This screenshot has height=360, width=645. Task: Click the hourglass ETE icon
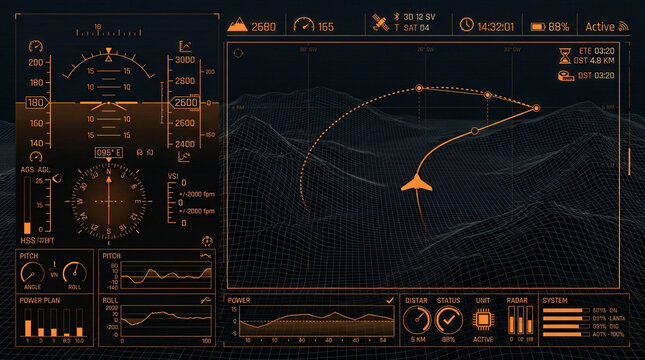[x=565, y=56]
